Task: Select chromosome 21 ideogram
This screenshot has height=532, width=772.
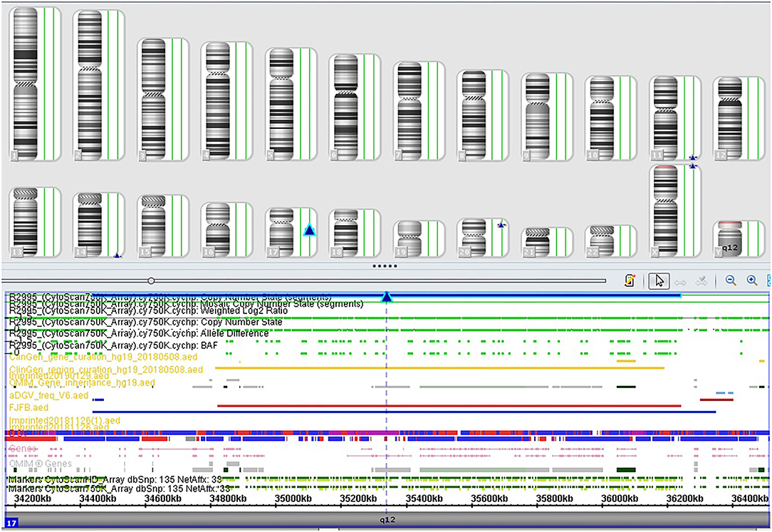Action: tap(538, 242)
